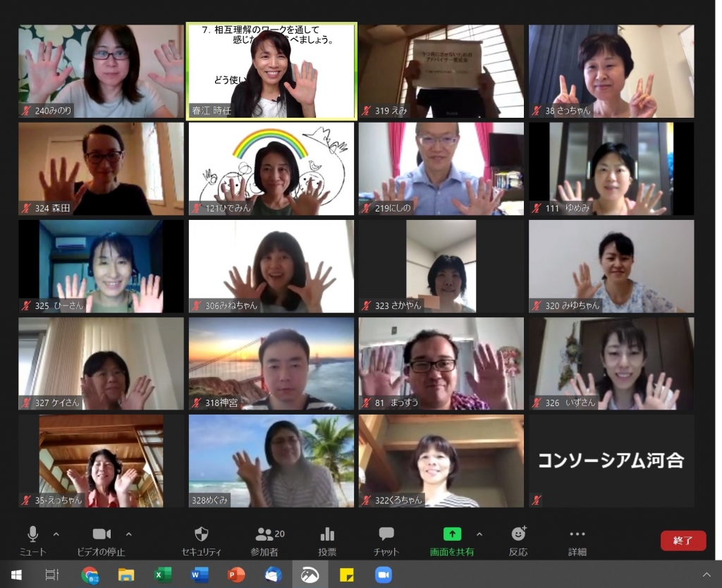Click the red End (終了) button
The image size is (722, 588).
683,541
